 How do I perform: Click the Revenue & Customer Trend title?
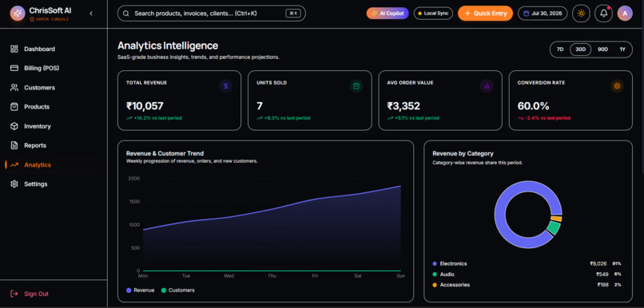coord(165,153)
